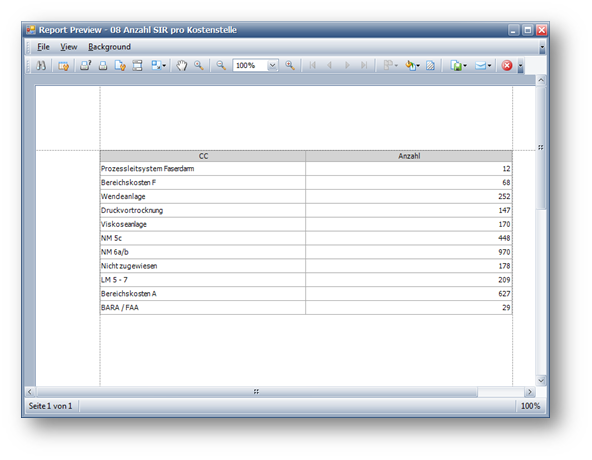Click the Header and Footer icon
This screenshot has width=592, height=460.
pyautogui.click(x=137, y=66)
